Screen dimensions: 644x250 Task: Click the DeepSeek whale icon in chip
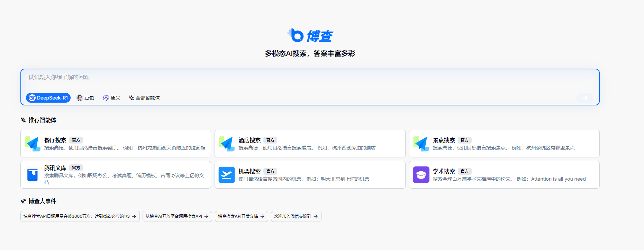pos(32,98)
